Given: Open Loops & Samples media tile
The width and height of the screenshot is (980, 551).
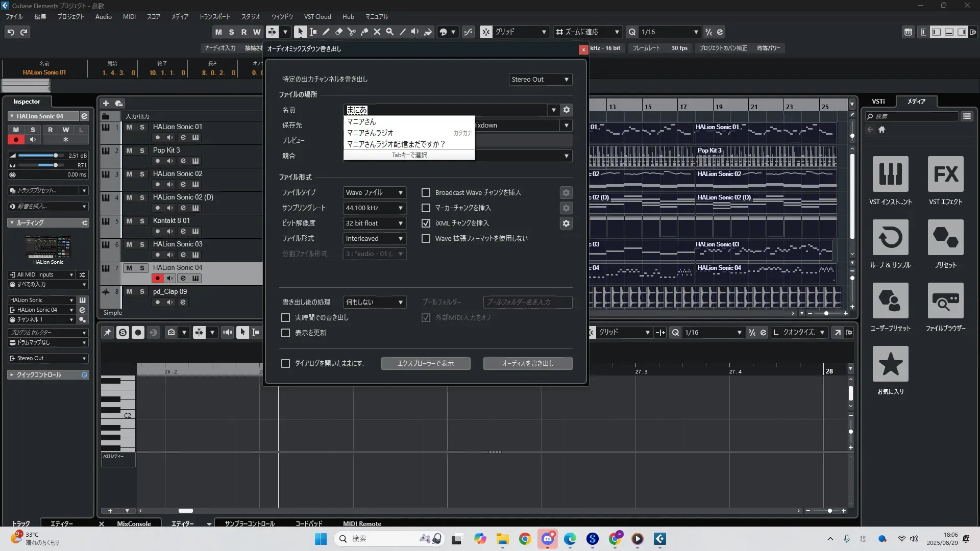Looking at the screenshot, I should (x=890, y=238).
